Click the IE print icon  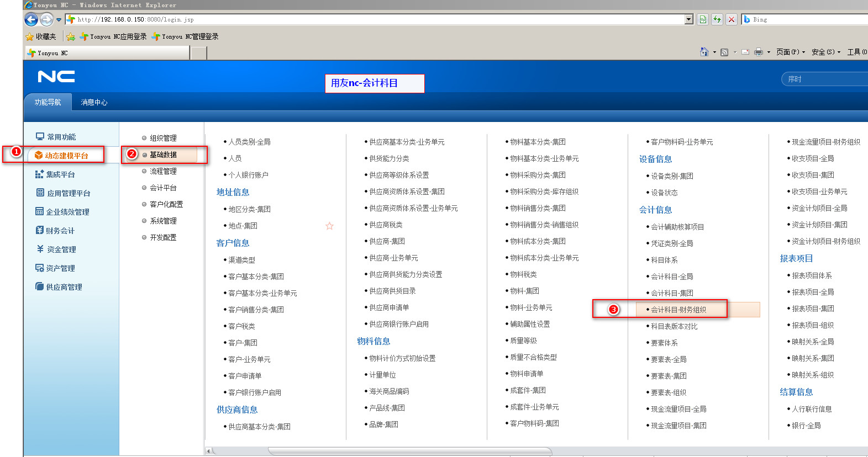click(x=758, y=52)
